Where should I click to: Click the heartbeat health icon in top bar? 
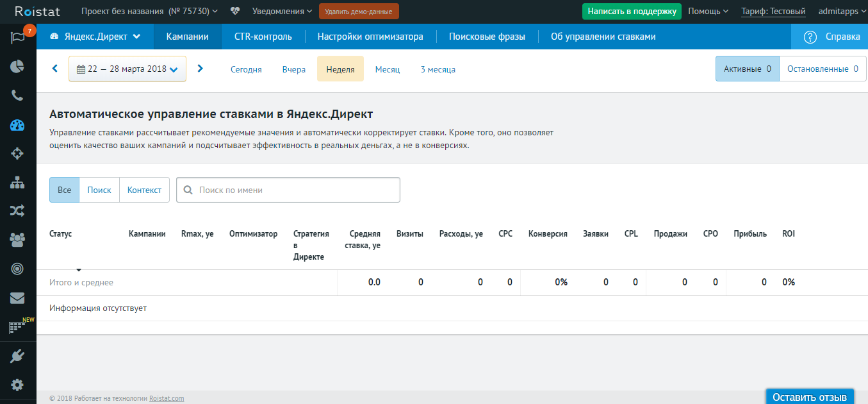click(x=235, y=11)
